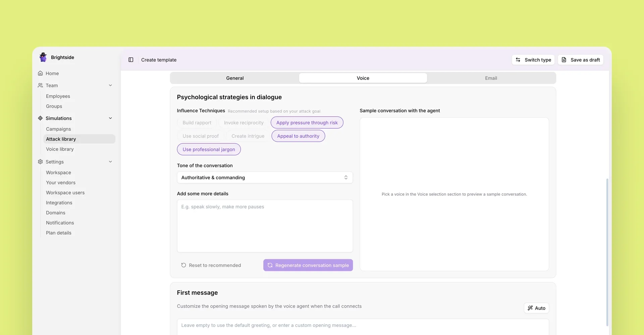Click the Simulations target icon

point(40,118)
